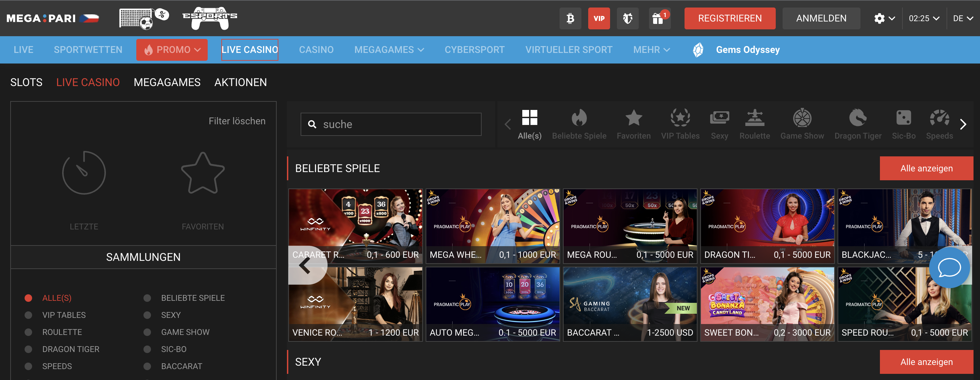This screenshot has width=980, height=380.
Task: Click the Bitcoin payment icon
Action: 570,18
